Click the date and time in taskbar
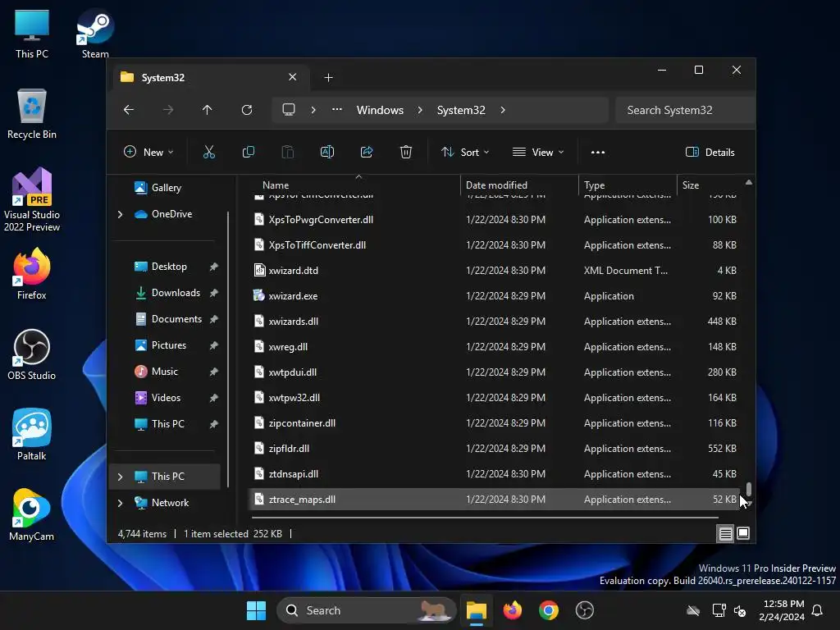Image resolution: width=840 pixels, height=630 pixels. (x=782, y=610)
